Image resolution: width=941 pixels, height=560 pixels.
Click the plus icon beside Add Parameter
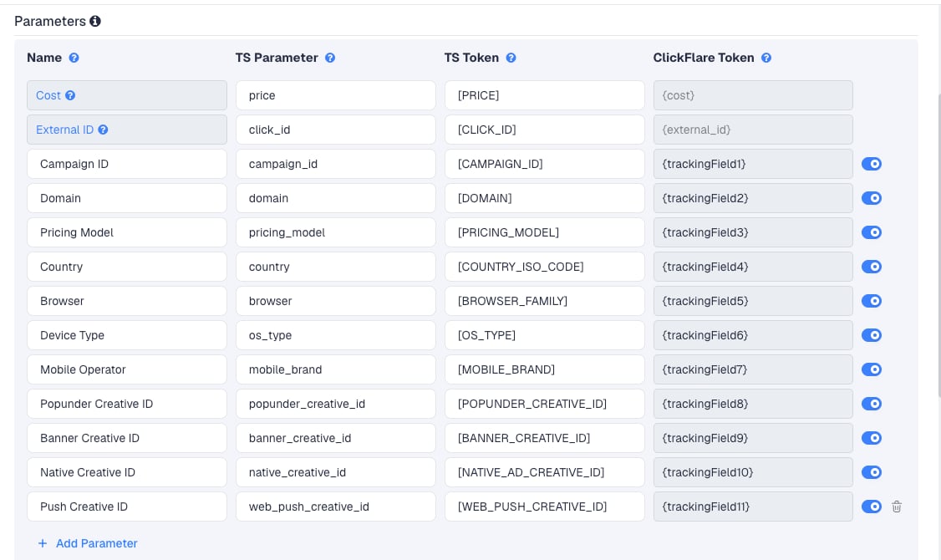coord(43,543)
